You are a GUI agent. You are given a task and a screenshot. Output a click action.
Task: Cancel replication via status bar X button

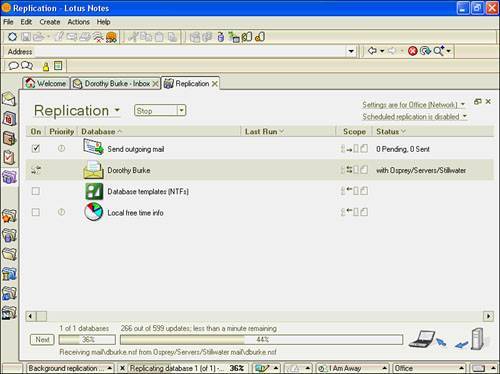[122, 368]
